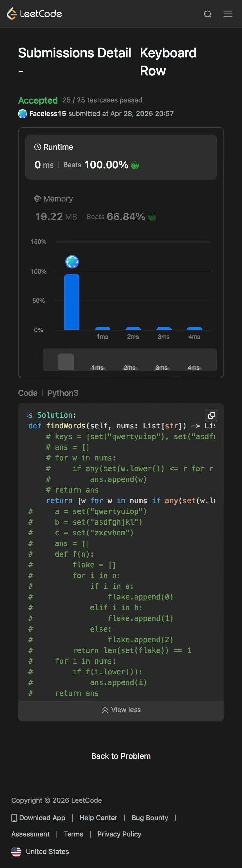The image size is (242, 868).
Task: Open the Keyboard Row problem link
Action: click(168, 62)
